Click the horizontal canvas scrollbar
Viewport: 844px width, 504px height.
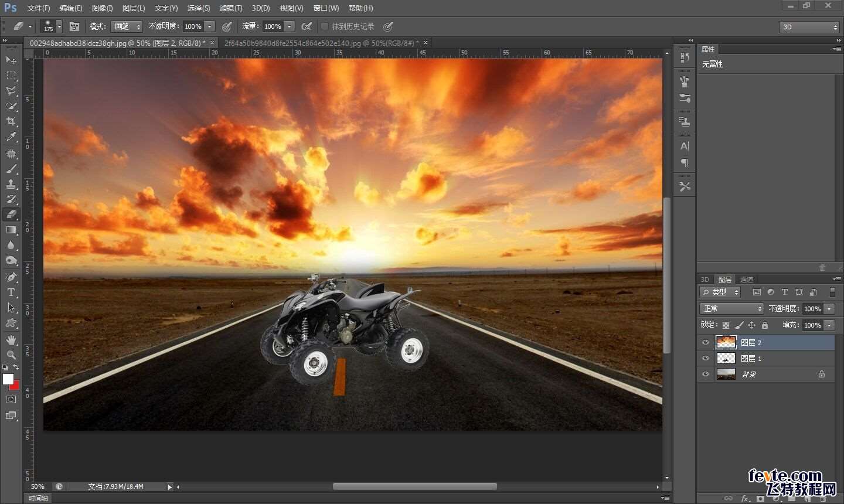(x=415, y=486)
